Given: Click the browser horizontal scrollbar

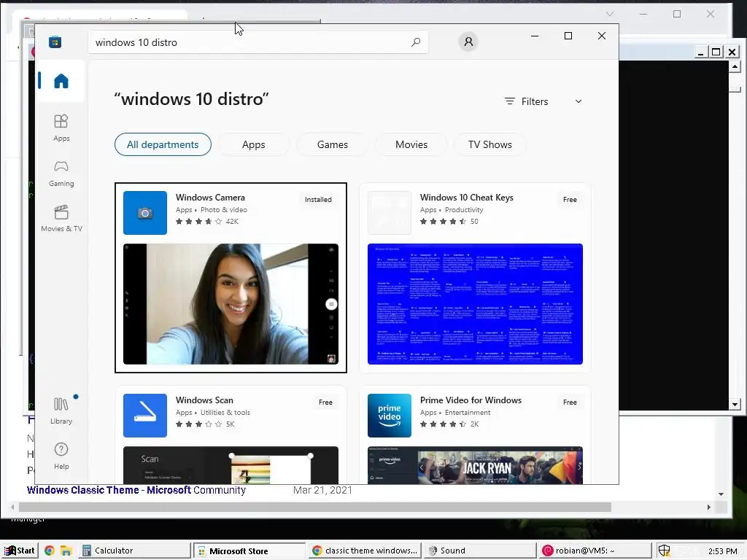Looking at the screenshot, I should 315,507.
